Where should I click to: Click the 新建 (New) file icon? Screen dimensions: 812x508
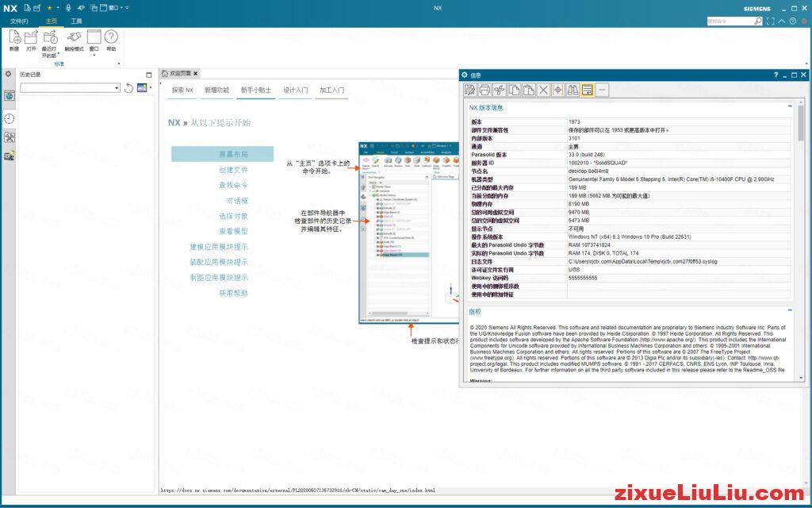[x=14, y=37]
